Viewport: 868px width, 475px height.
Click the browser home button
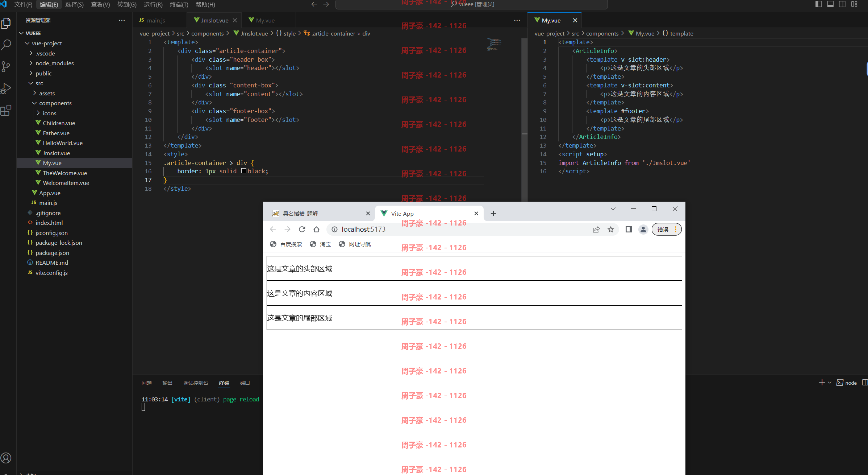click(x=317, y=229)
